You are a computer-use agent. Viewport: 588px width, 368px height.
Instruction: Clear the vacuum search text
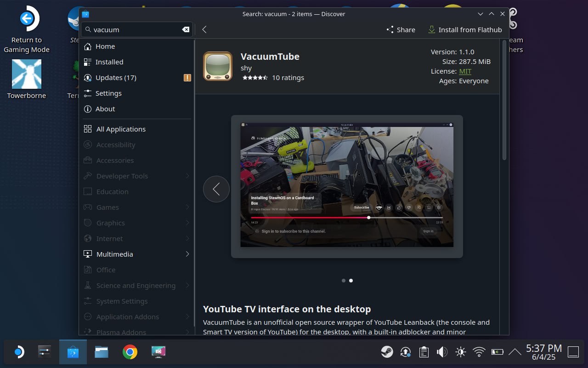[186, 29]
